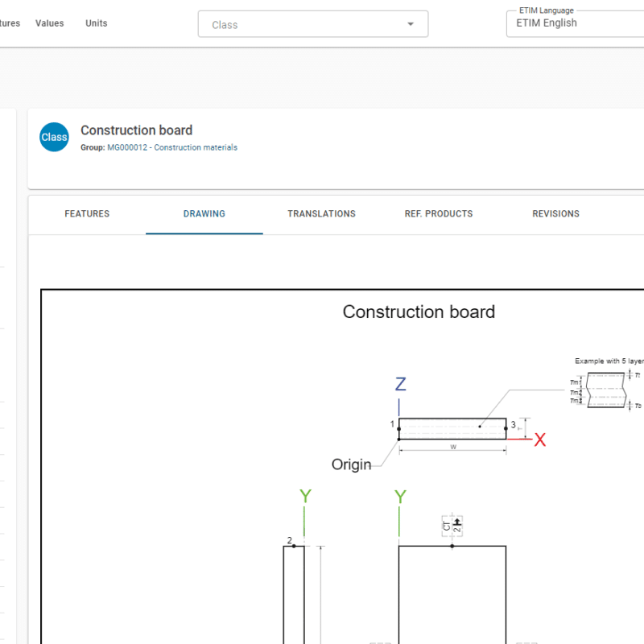Click the Construction board class heading

(136, 130)
